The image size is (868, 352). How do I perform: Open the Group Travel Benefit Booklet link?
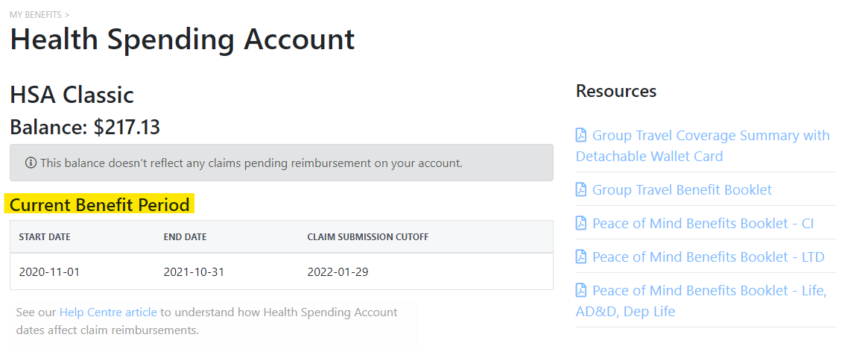pos(682,189)
